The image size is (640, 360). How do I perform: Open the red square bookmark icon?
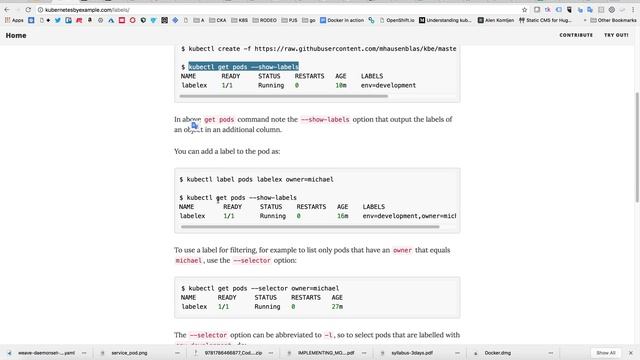tap(122, 20)
